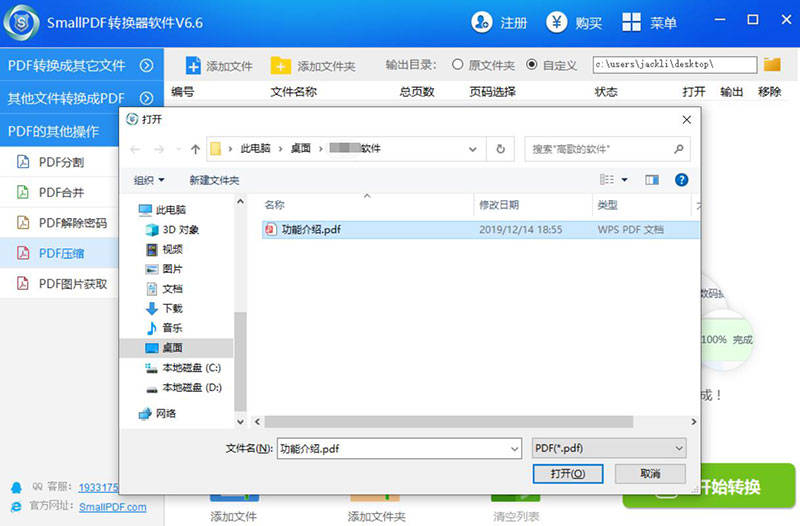This screenshot has height=526, width=800.
Task: Open the 组织 dropdown menu
Action: (x=149, y=180)
